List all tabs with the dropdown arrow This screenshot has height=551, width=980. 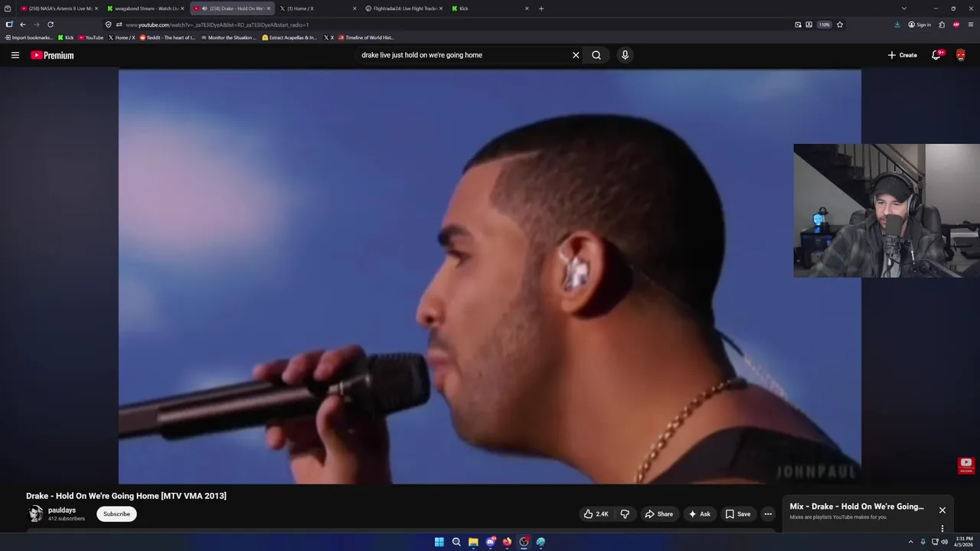pyautogui.click(x=903, y=8)
